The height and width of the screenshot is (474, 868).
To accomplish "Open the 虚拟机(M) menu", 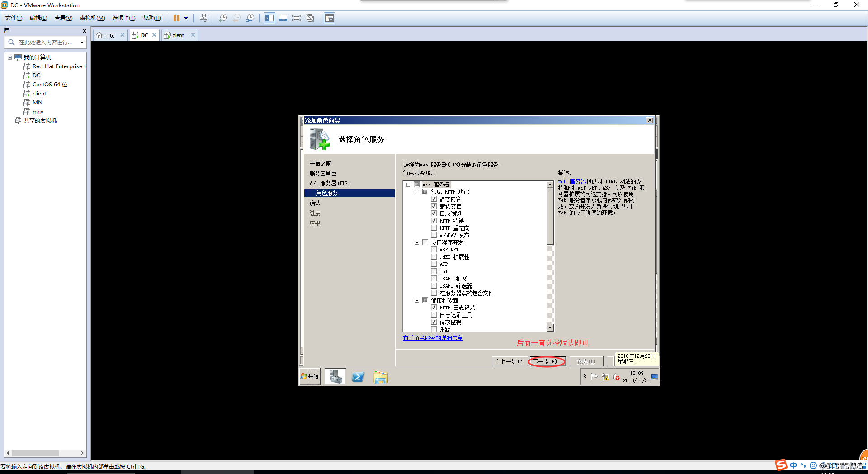I will [92, 18].
